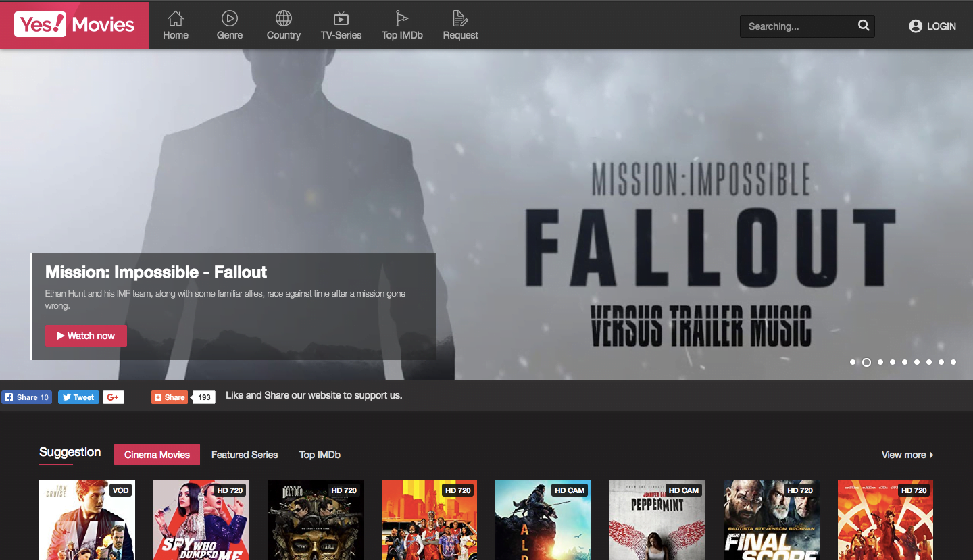Open the Final Score movie poster
This screenshot has width=973, height=560.
(772, 520)
